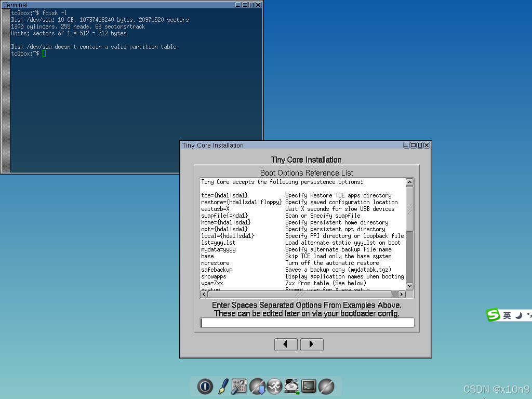532x399 pixels.
Task: Open the Mount Tool hard disk icon
Action: point(291,387)
